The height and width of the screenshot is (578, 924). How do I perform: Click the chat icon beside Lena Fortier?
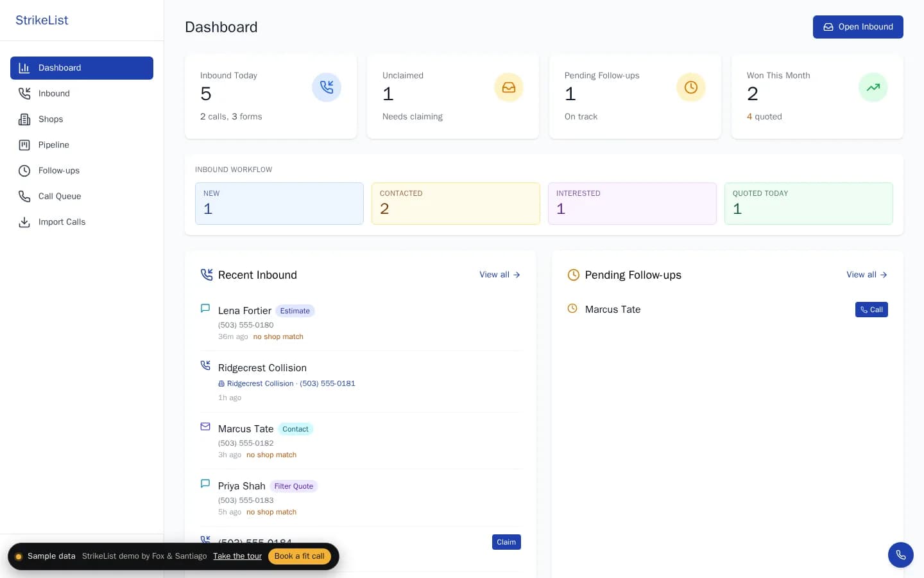205,308
